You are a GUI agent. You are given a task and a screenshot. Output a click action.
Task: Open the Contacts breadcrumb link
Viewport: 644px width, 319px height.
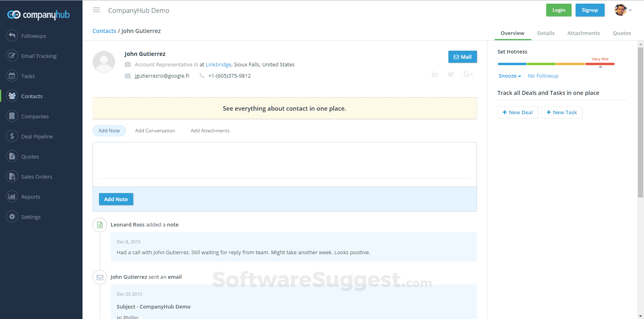point(104,31)
